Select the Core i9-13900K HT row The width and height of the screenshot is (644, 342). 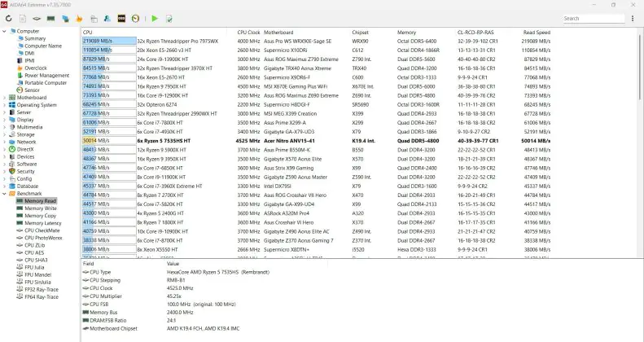click(316, 59)
